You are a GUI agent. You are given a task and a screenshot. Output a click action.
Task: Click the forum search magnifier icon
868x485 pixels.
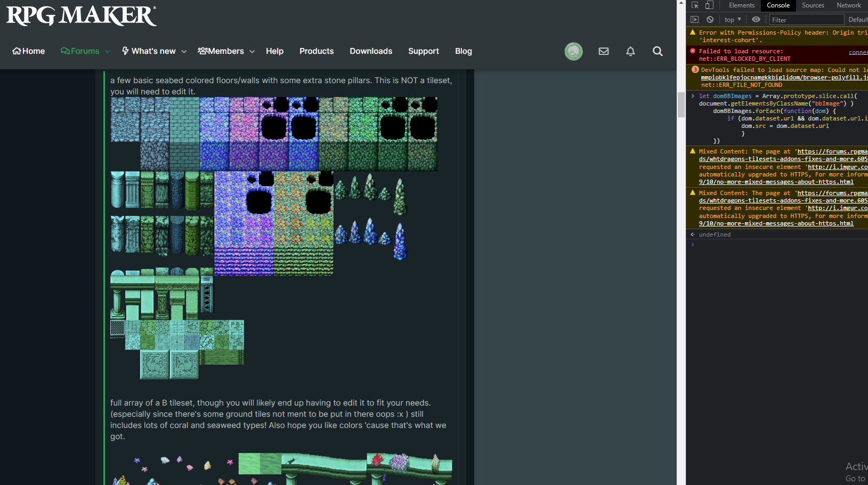click(x=658, y=51)
